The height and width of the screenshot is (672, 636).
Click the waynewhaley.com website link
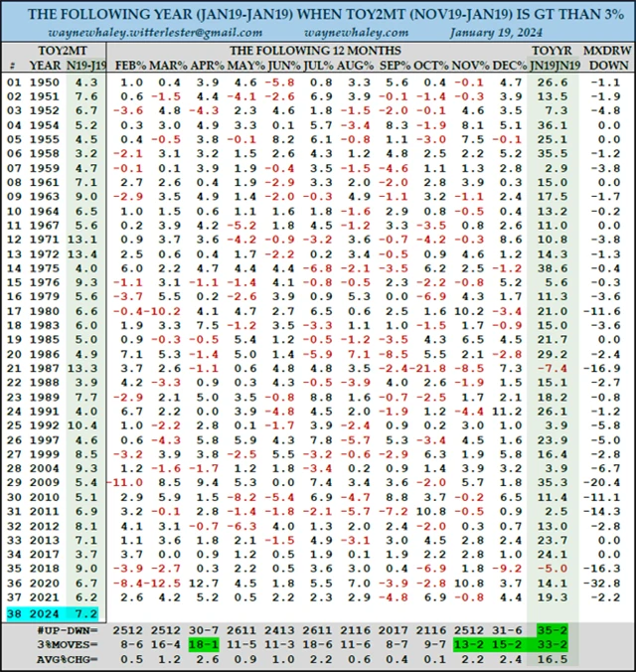tap(356, 33)
